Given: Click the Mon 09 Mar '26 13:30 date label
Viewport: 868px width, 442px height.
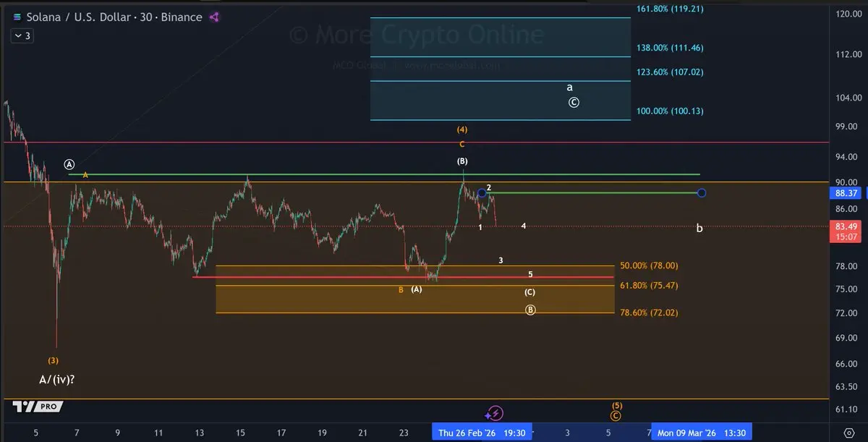Looking at the screenshot, I should (701, 433).
